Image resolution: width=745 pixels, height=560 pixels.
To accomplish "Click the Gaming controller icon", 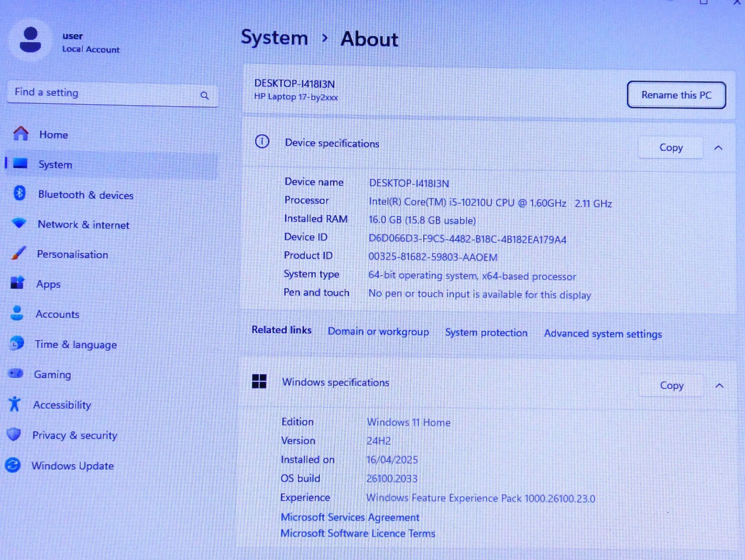I will click(15, 373).
